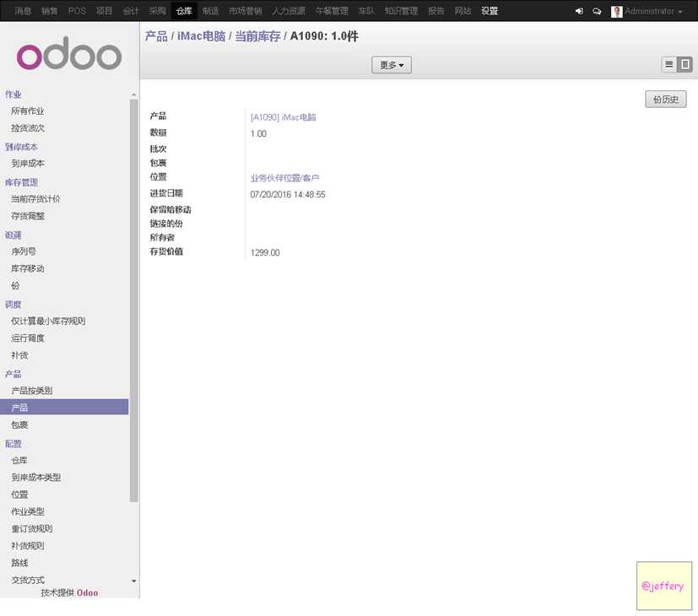This screenshot has height=616, width=698.
Task: Open 产品按类别 in sidebar
Action: coord(31,391)
